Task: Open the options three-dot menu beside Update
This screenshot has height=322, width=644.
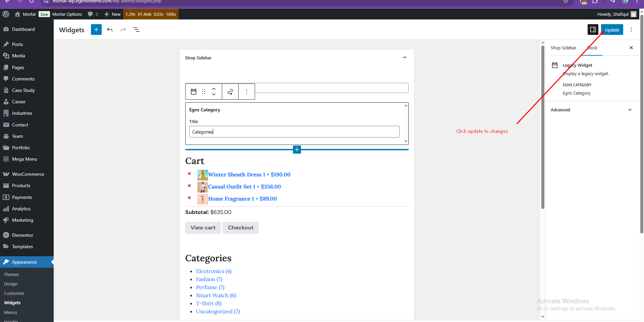Action: [x=631, y=30]
